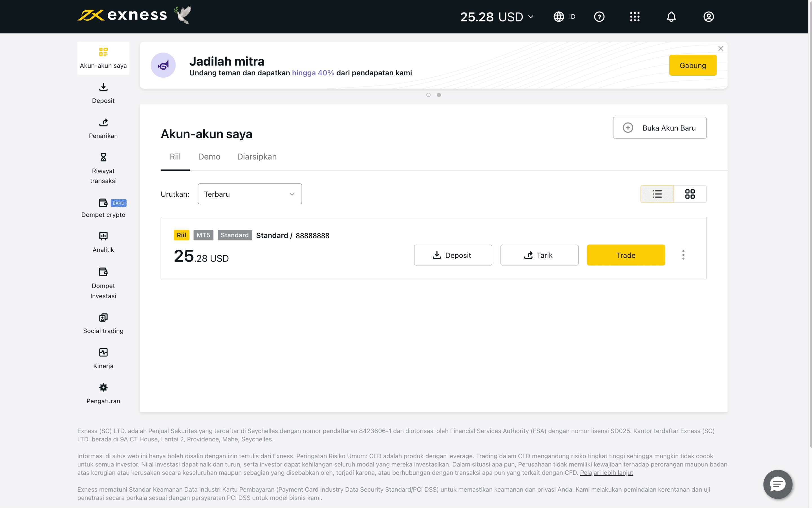The height and width of the screenshot is (508, 812).
Task: Click the account number 88888888
Action: (x=312, y=236)
